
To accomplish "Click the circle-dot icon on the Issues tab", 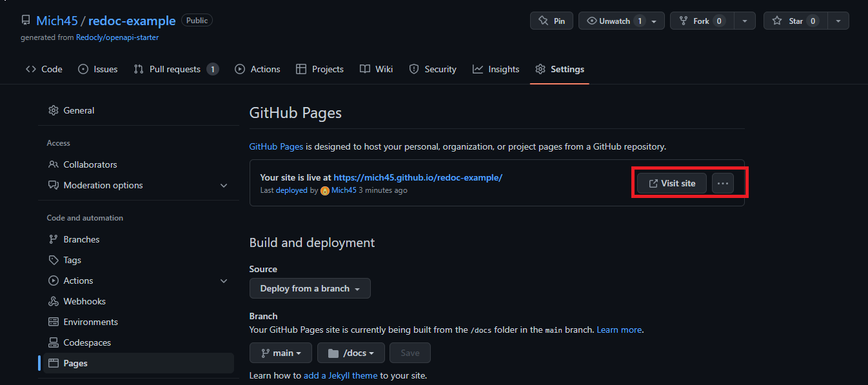I will 83,69.
